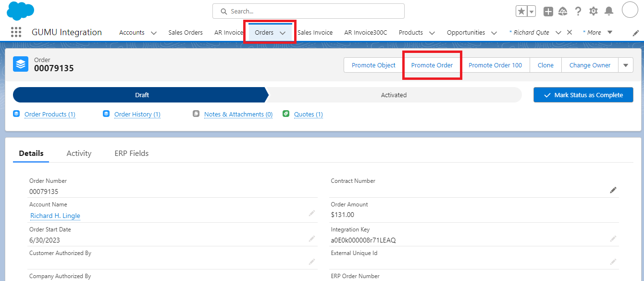Screen dimensions: 644x281
Task: Click the Order History blue icon
Action: click(106, 114)
